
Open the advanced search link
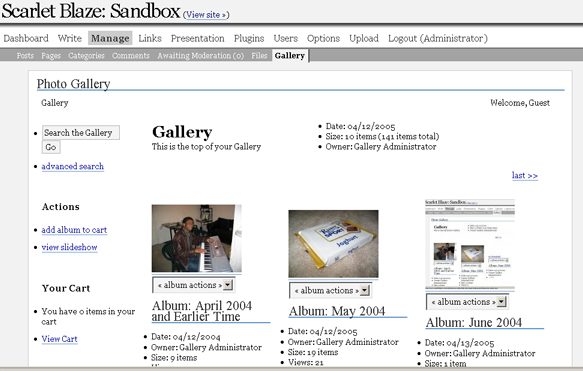coord(73,167)
